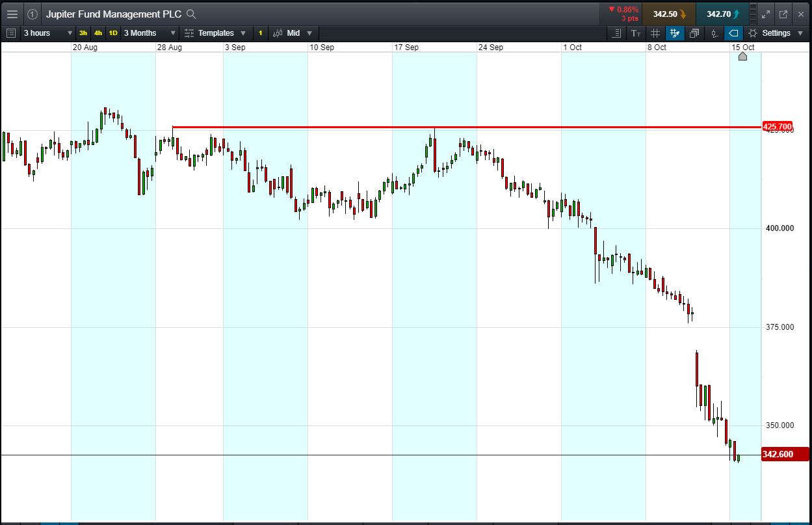Open the hamburger menu icon
The height and width of the screenshot is (525, 812).
[x=12, y=14]
